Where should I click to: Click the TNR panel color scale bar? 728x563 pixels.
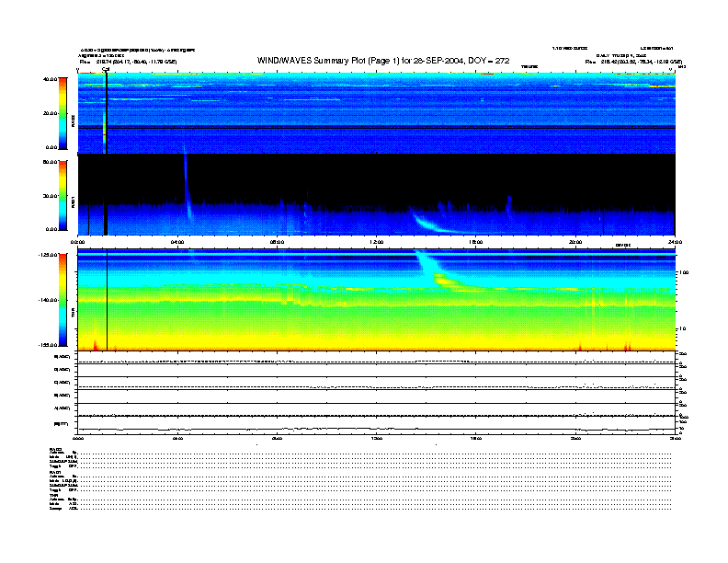click(63, 301)
